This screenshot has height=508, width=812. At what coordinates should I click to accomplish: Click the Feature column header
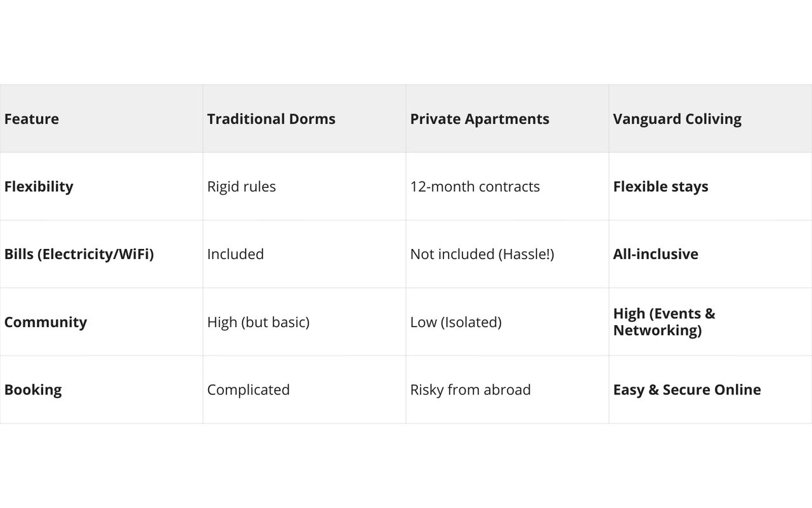(32, 119)
